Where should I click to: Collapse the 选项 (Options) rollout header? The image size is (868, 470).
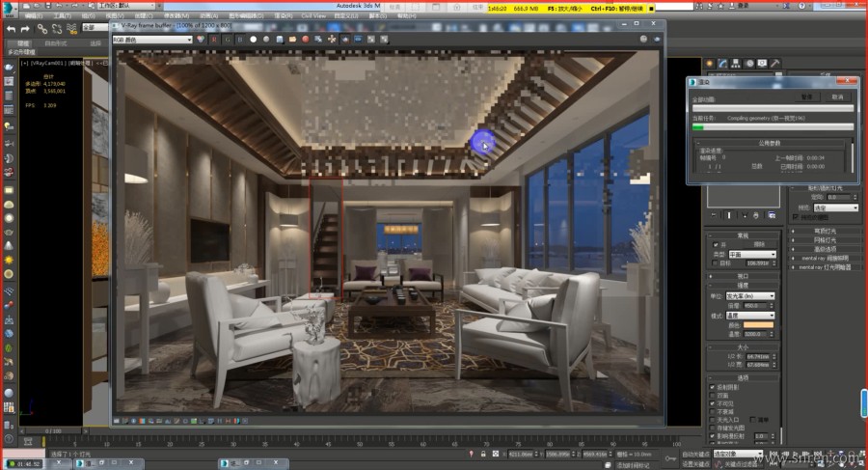click(x=743, y=378)
